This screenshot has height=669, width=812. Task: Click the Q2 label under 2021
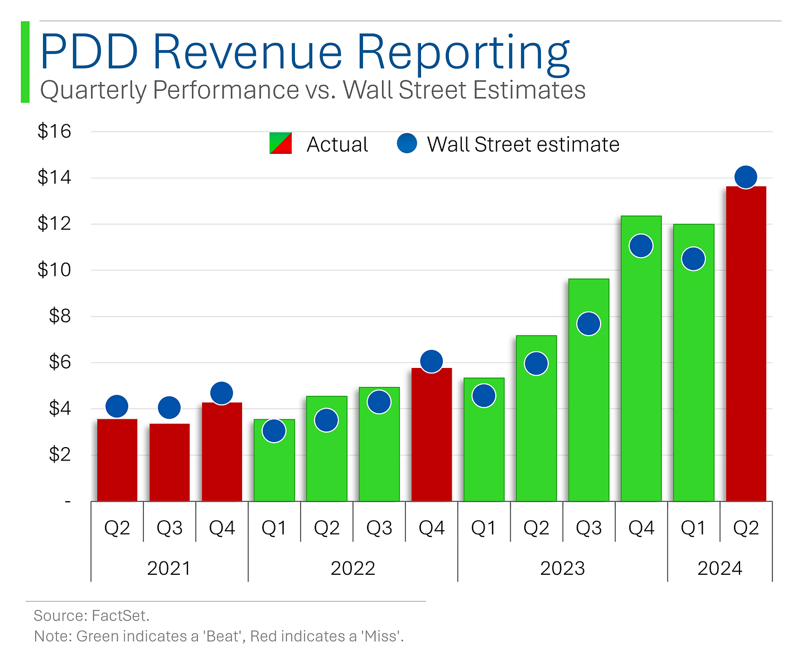pyautogui.click(x=117, y=528)
